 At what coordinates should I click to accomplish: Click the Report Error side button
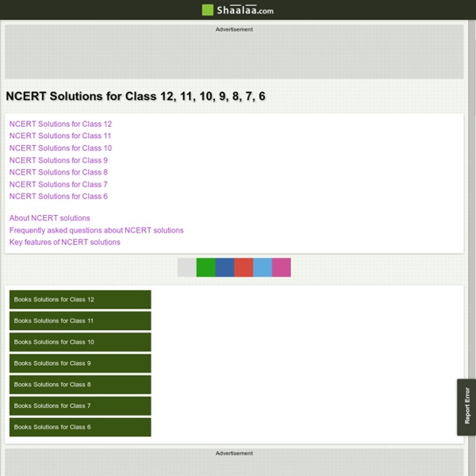(x=466, y=407)
